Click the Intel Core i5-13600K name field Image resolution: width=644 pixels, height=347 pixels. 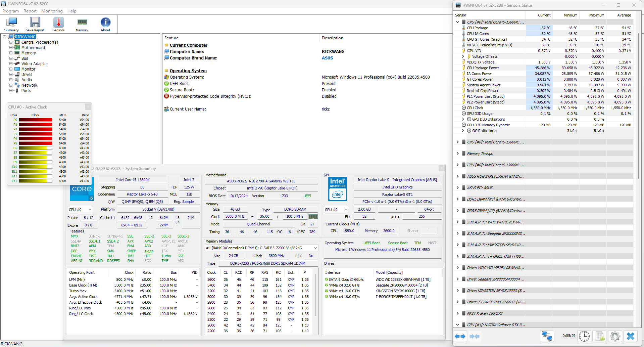point(133,180)
